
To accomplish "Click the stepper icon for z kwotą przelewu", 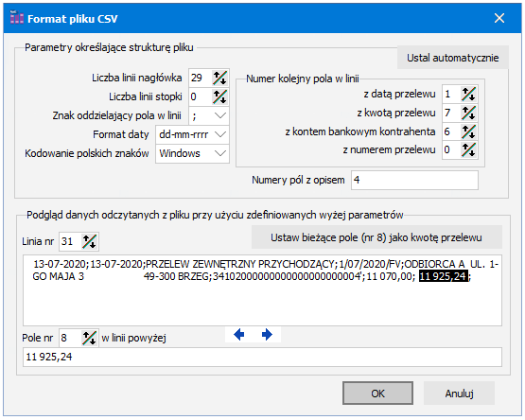I will (x=468, y=113).
